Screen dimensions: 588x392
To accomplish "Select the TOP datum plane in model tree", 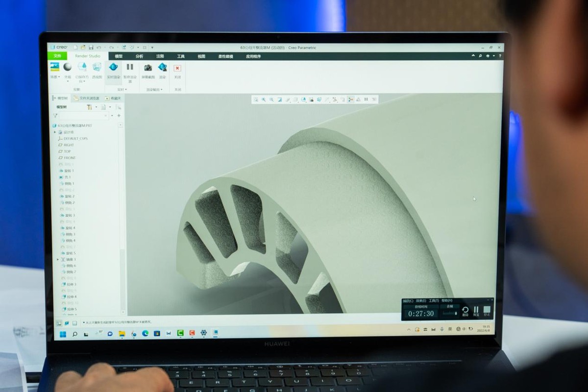I will click(65, 151).
